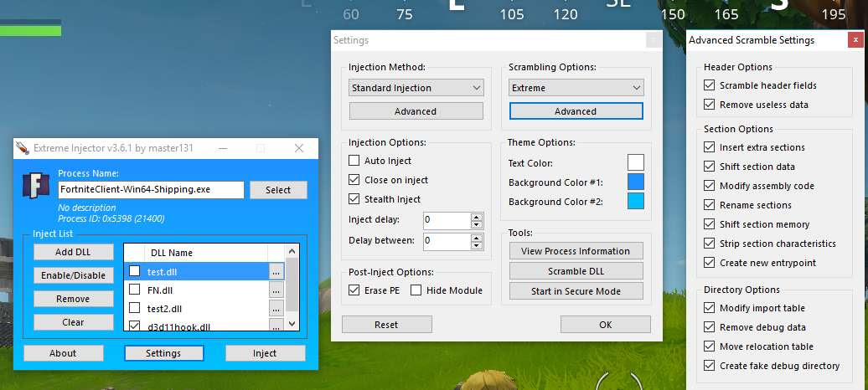Enable Hide Module option
The image size is (868, 390).
[x=416, y=290]
